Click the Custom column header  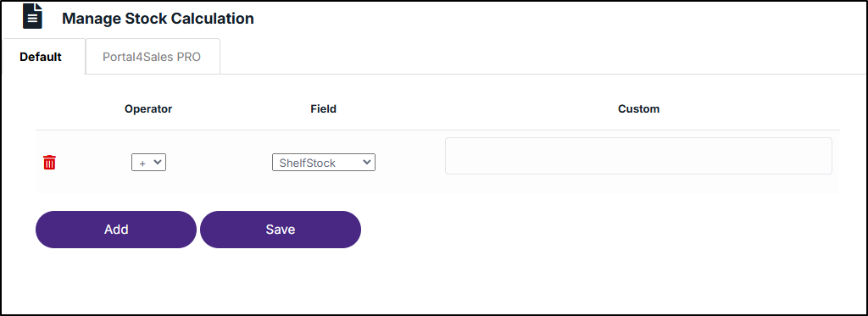coord(638,109)
